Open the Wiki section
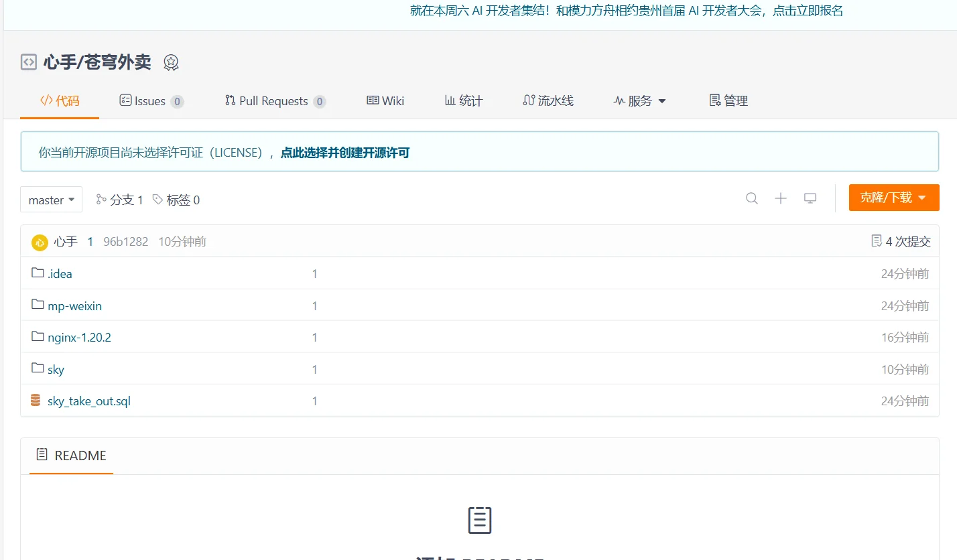Image resolution: width=957 pixels, height=560 pixels. click(385, 100)
